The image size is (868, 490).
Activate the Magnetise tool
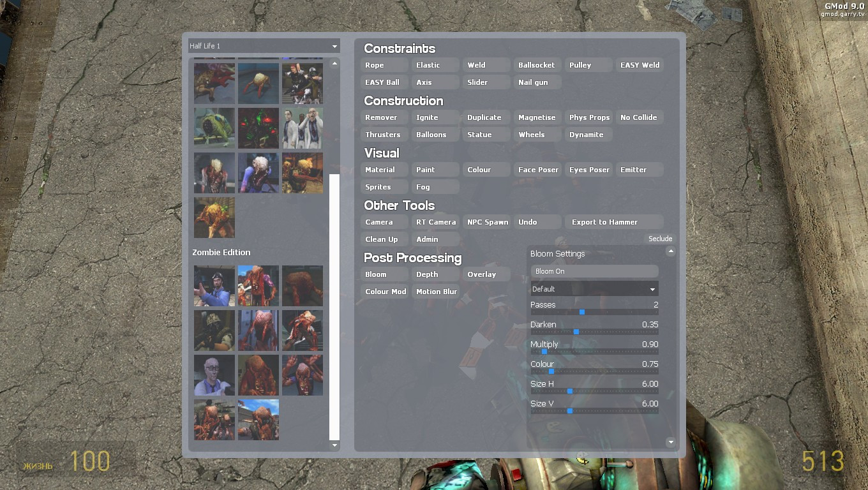click(x=537, y=117)
